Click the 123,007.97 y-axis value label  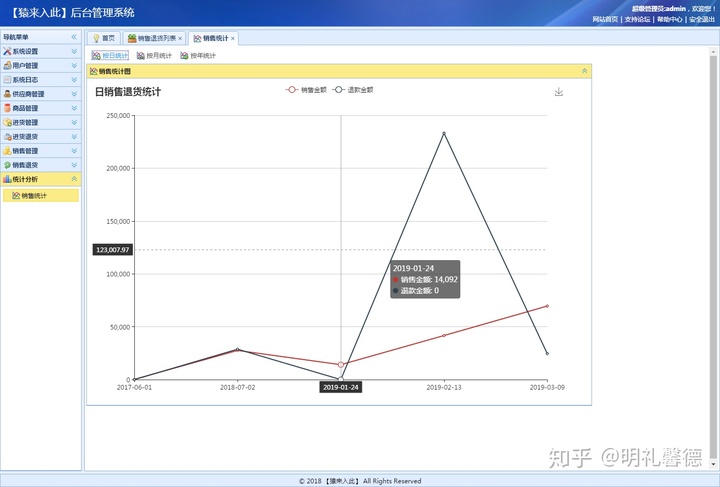point(113,250)
